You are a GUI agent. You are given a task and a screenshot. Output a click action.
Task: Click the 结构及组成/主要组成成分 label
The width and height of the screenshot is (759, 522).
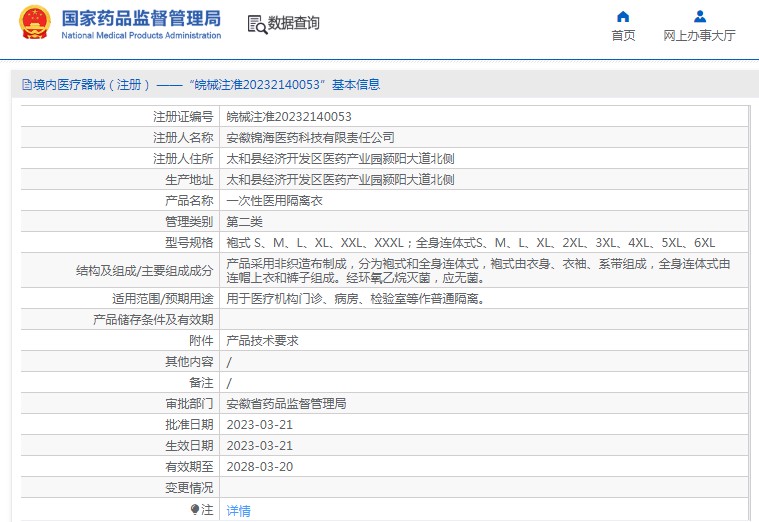point(144,271)
